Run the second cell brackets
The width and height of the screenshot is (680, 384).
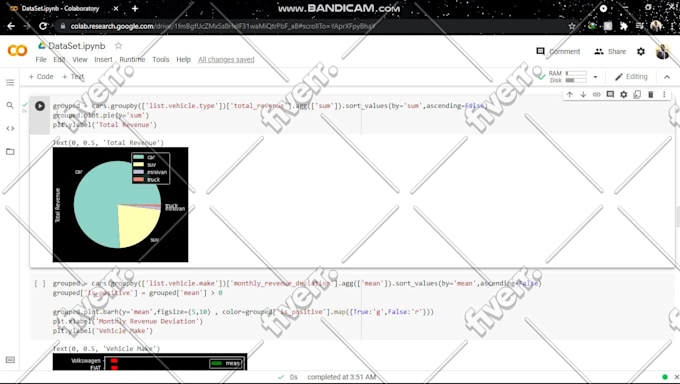[40, 283]
